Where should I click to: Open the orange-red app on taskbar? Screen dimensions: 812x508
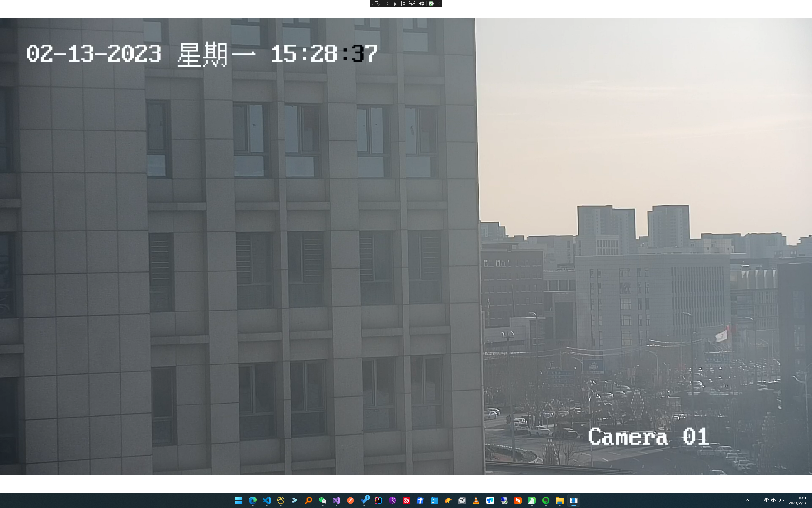518,501
